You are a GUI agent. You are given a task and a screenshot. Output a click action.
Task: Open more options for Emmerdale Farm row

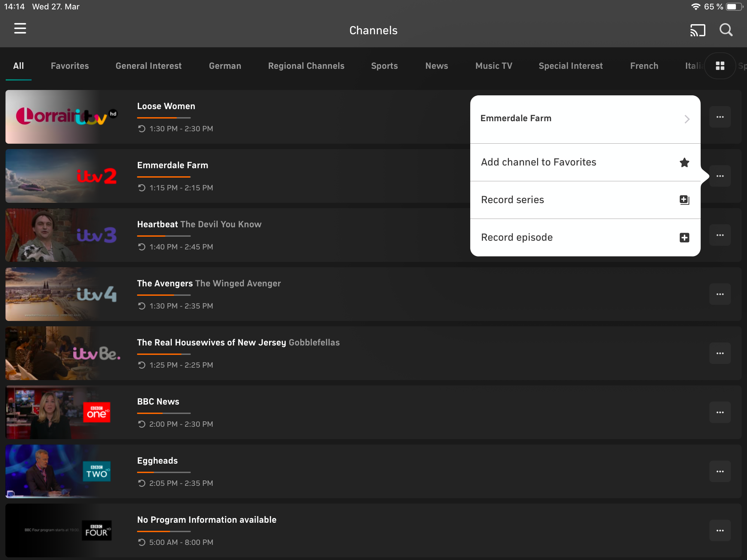(720, 176)
